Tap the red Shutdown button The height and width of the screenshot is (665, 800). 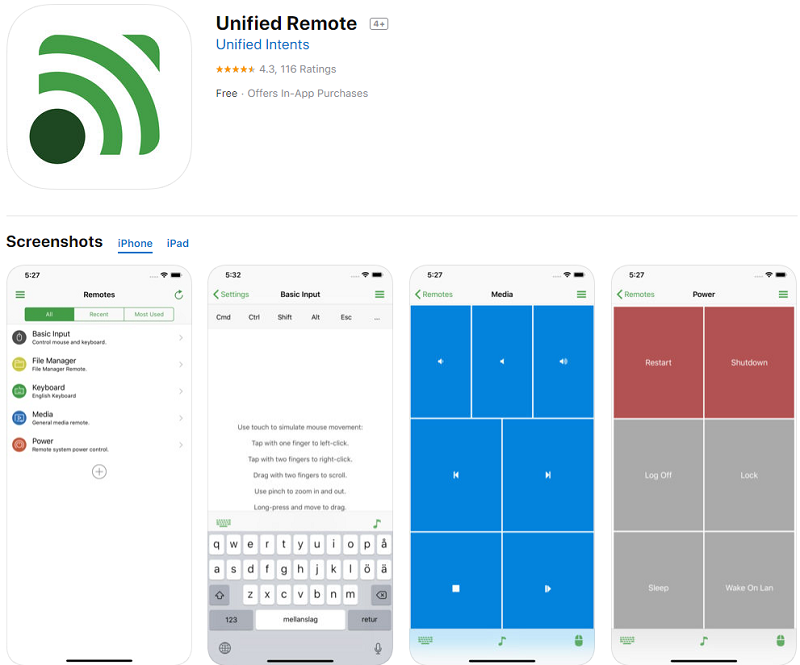(x=749, y=362)
